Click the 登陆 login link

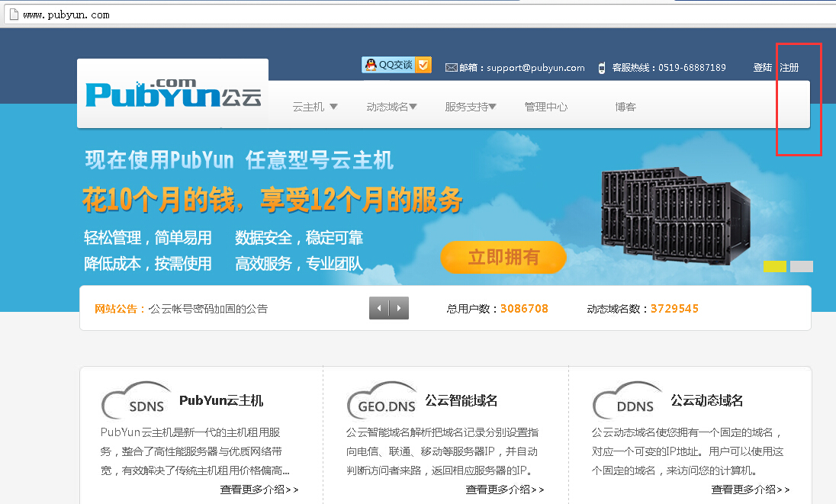[x=763, y=68]
